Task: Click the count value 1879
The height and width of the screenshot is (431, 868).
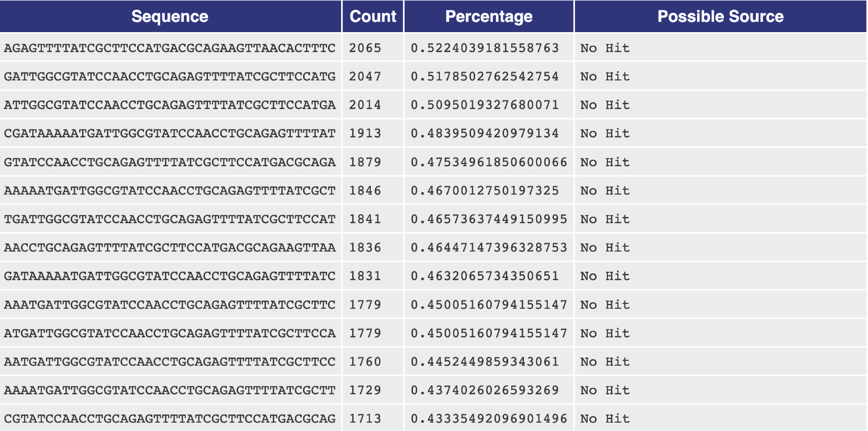Action: click(x=365, y=162)
